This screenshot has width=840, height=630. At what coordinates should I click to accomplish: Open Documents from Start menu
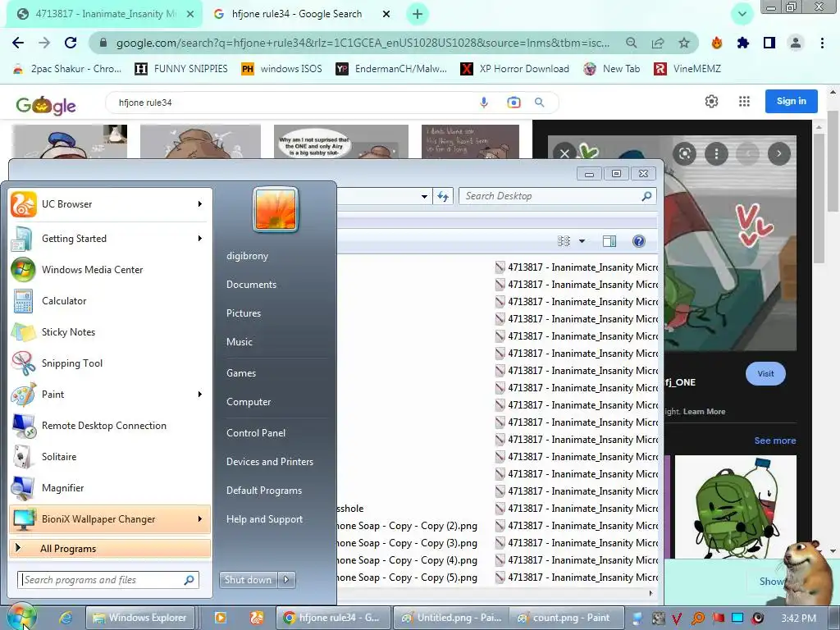251,285
